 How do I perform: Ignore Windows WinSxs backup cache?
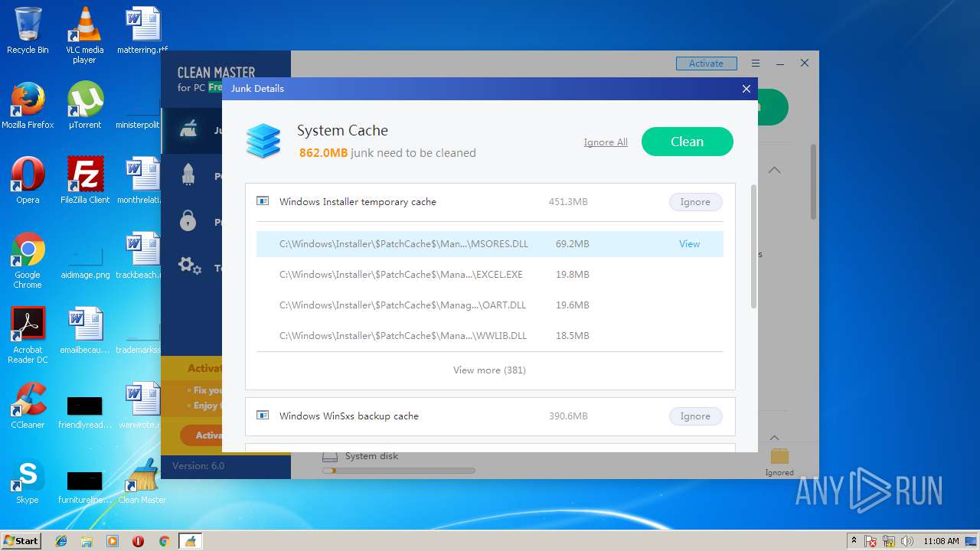(695, 416)
